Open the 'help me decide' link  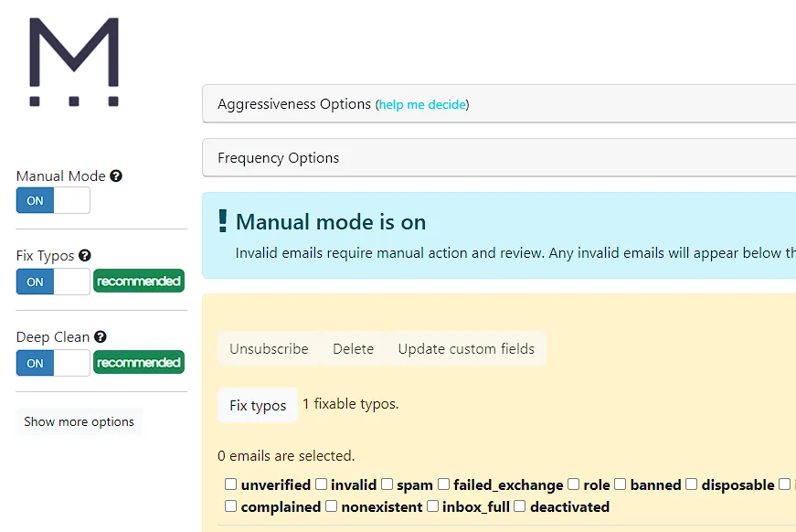click(422, 104)
